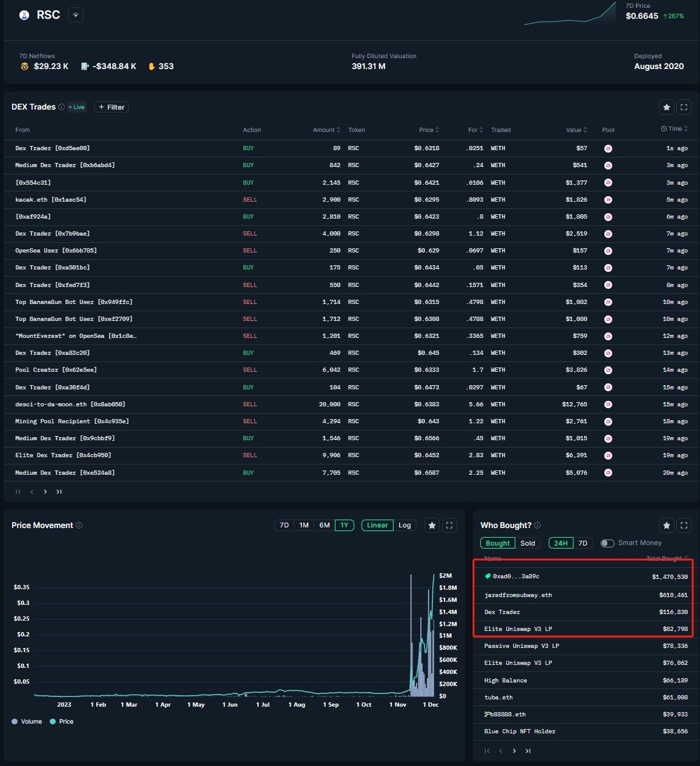Open the Filter button for DEX Trades
700x766 pixels.
(111, 107)
